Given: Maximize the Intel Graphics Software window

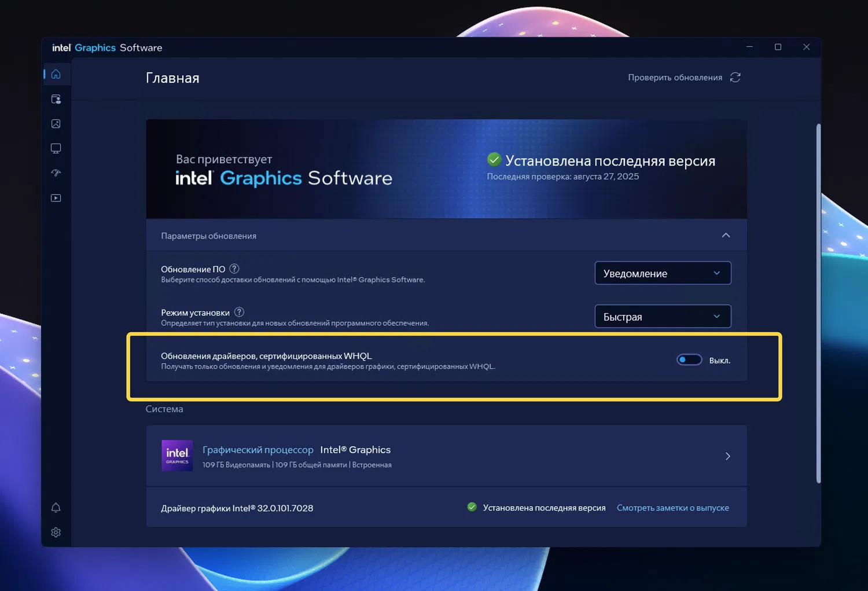Looking at the screenshot, I should point(778,47).
